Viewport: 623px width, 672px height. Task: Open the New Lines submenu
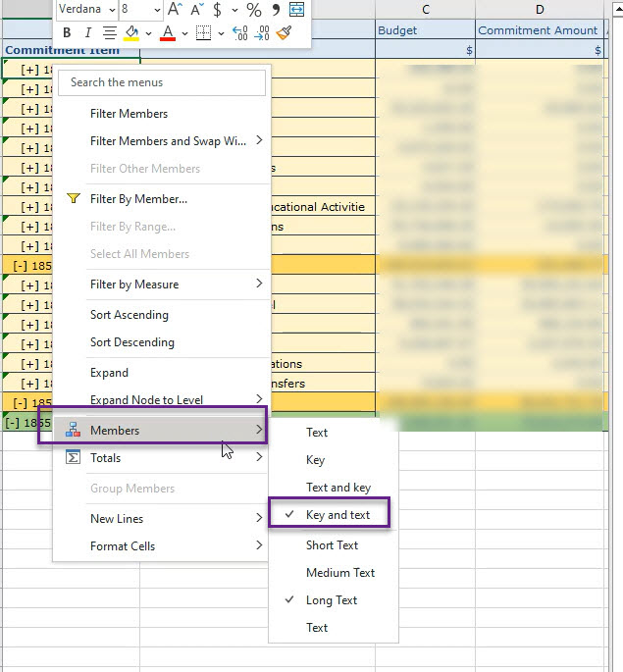tap(161, 519)
